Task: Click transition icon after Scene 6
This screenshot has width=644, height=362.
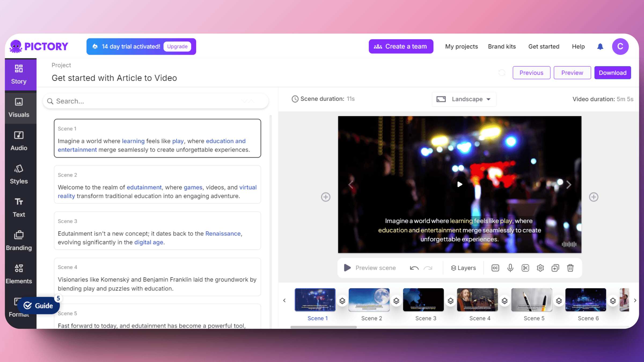Action: tap(613, 301)
